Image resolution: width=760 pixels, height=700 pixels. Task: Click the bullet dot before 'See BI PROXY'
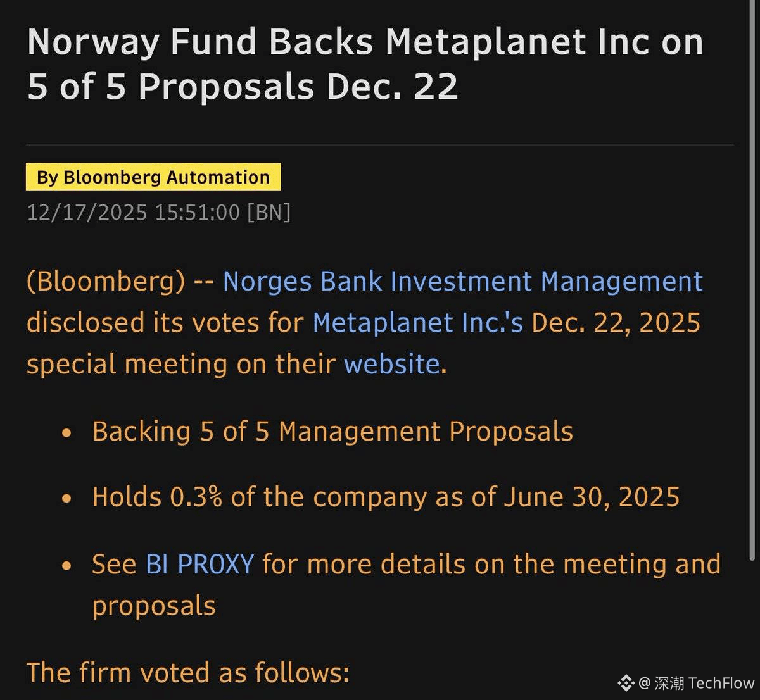tap(66, 566)
